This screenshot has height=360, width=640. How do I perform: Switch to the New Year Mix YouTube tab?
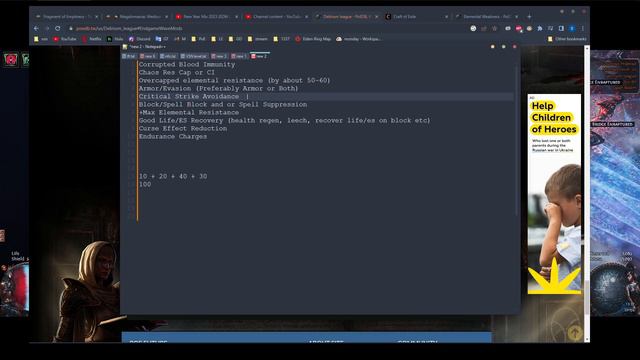click(x=206, y=17)
